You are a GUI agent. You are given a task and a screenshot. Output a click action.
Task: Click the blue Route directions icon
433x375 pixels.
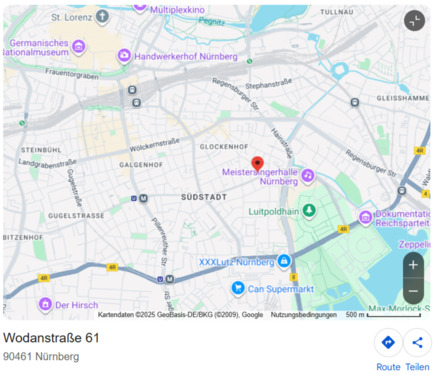coord(388,342)
